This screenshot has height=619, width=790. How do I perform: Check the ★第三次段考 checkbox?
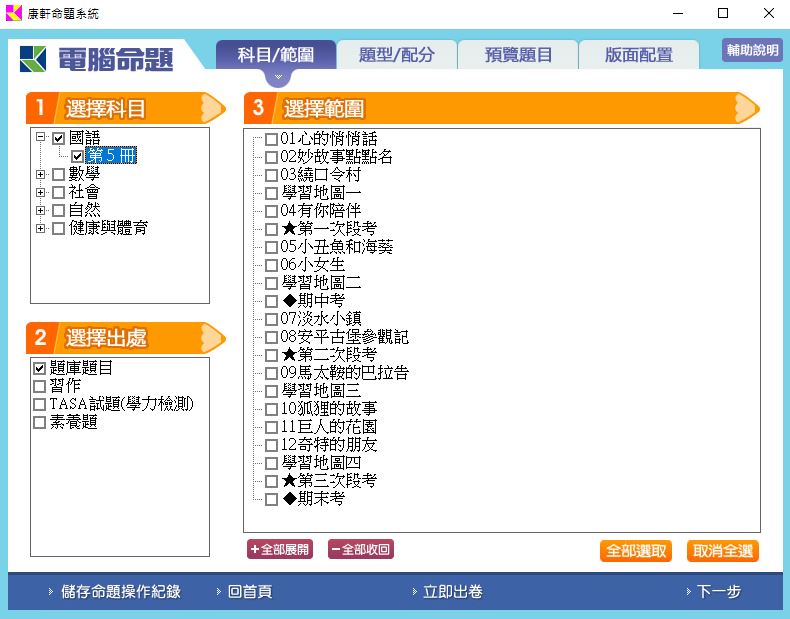pyautogui.click(x=271, y=482)
